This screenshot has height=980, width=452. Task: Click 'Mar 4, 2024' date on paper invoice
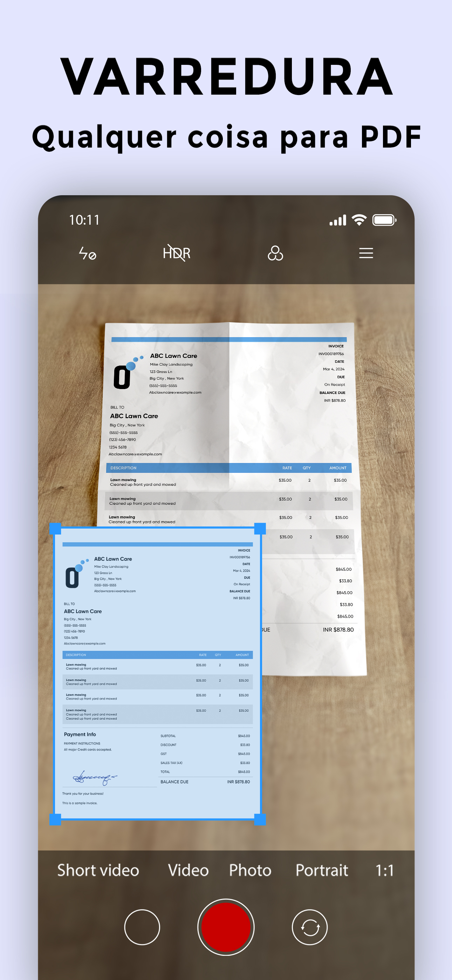point(334,369)
